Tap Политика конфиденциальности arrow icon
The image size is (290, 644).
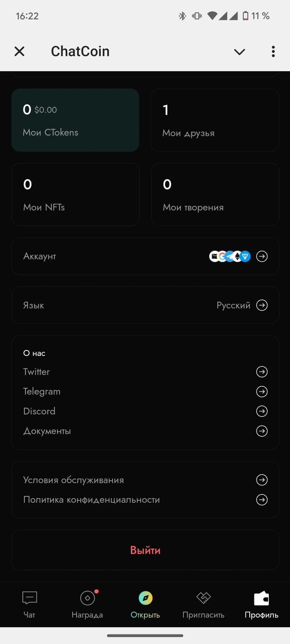[262, 499]
